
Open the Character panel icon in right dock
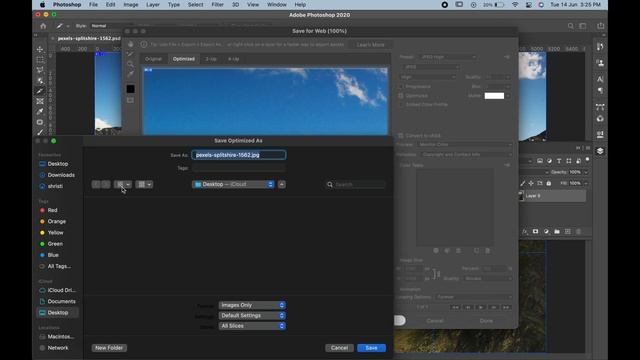[x=600, y=79]
